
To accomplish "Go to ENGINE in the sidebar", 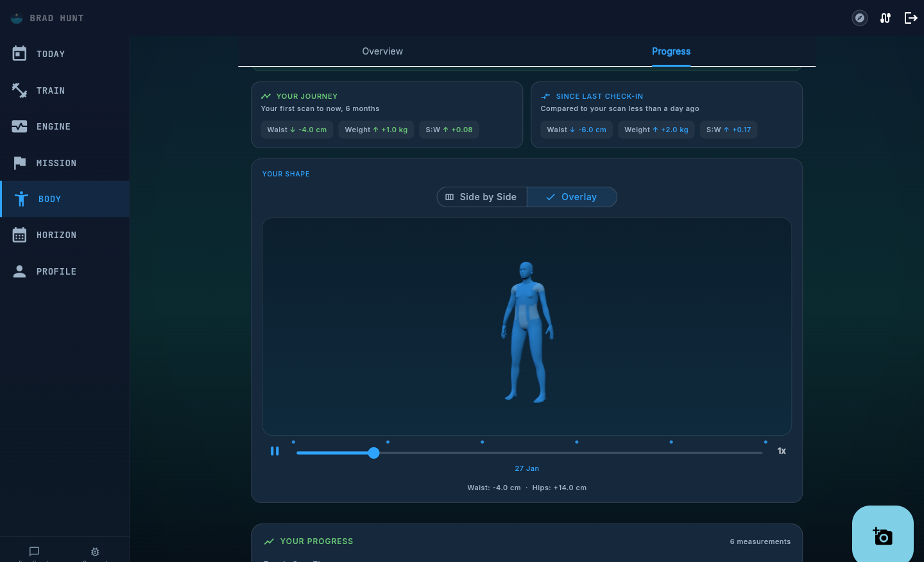I will coord(64,126).
